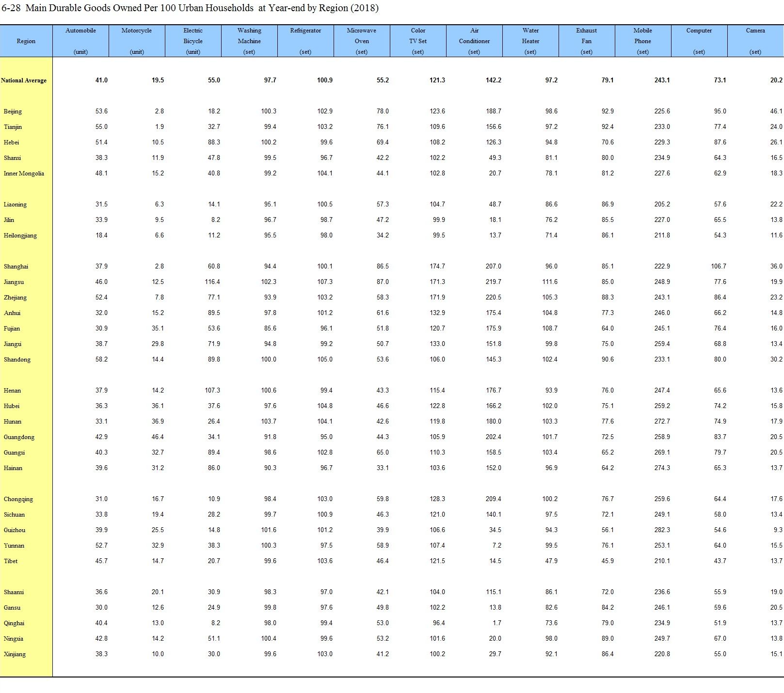Click the Tianjin row label
The image size is (784, 693).
click(13, 127)
